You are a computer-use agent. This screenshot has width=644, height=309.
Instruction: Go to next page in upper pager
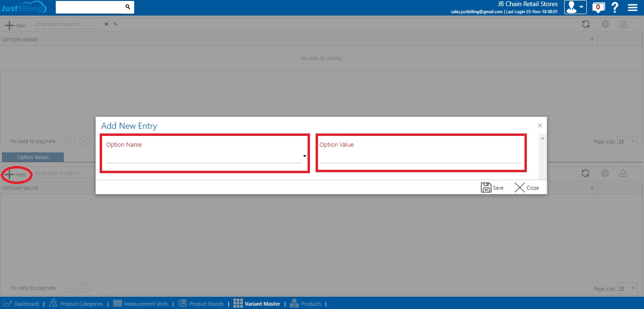click(85, 141)
